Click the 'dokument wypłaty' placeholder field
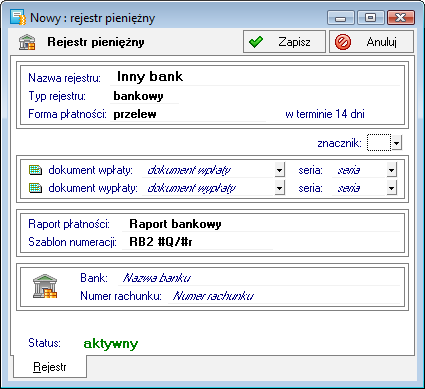Screen dimensions: 425x389 (x=209, y=188)
